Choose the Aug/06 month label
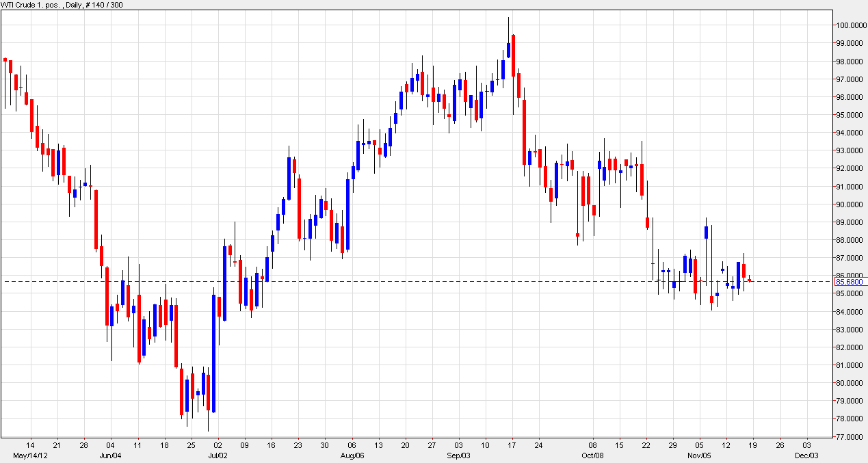 tap(351, 455)
